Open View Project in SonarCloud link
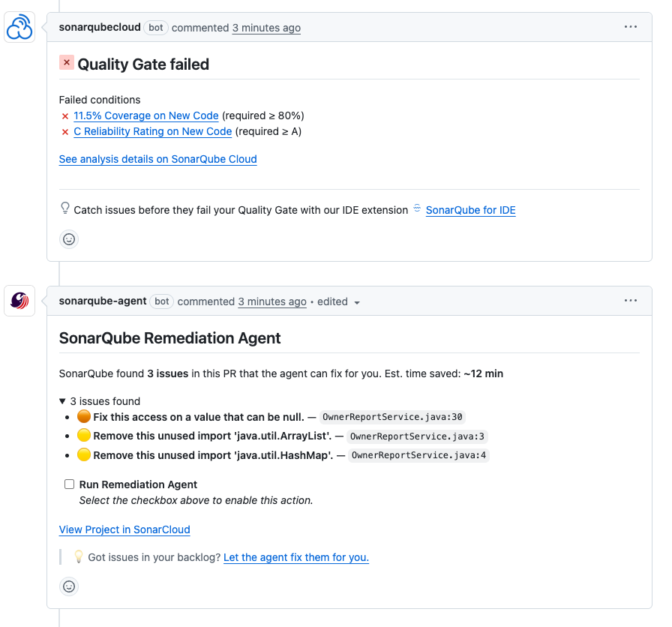 [124, 529]
